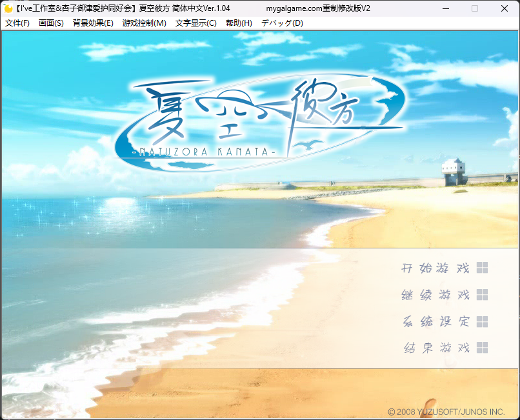Select 继续游戏 to continue the game
Screen dimensions: 520x420
435,295
